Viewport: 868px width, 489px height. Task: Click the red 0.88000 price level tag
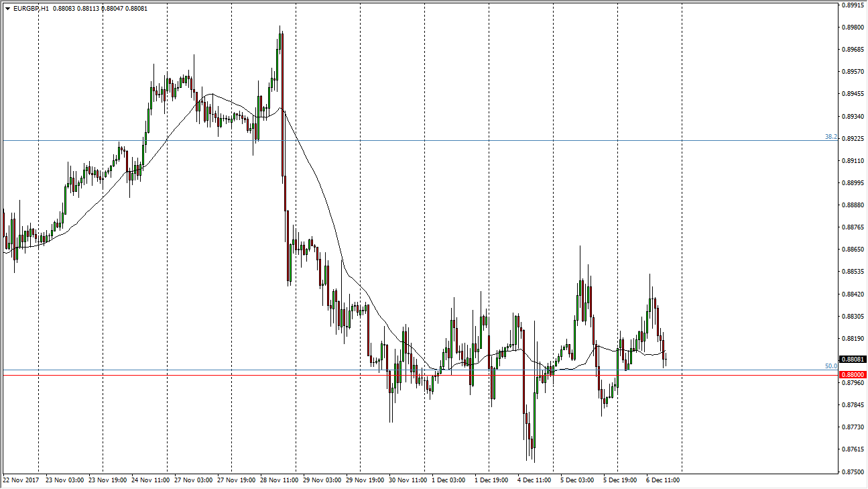click(x=852, y=374)
